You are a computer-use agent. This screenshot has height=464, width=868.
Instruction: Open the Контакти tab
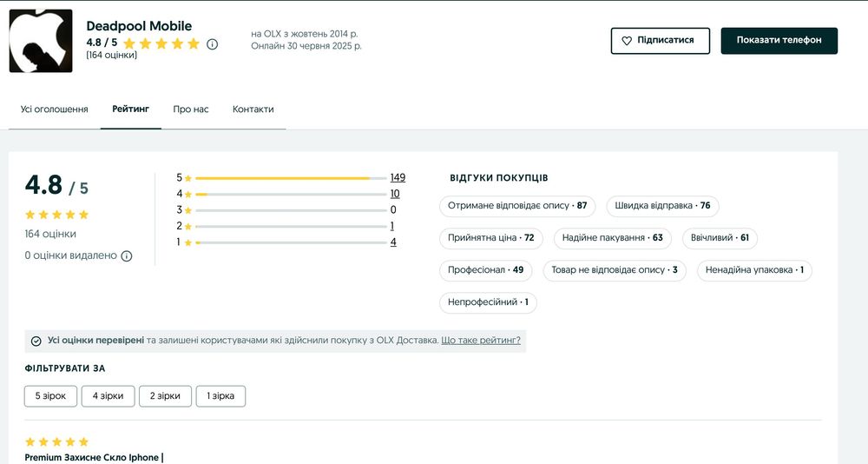pyautogui.click(x=253, y=109)
